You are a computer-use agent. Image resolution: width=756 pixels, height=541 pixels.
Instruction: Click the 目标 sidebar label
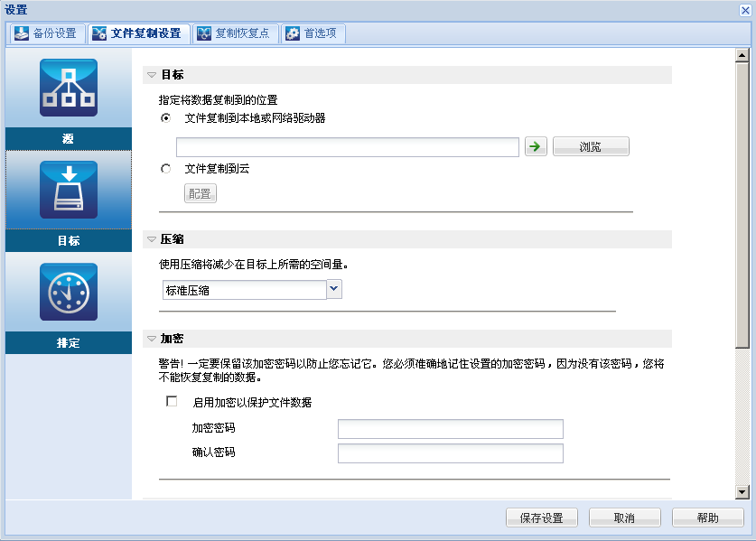point(69,240)
